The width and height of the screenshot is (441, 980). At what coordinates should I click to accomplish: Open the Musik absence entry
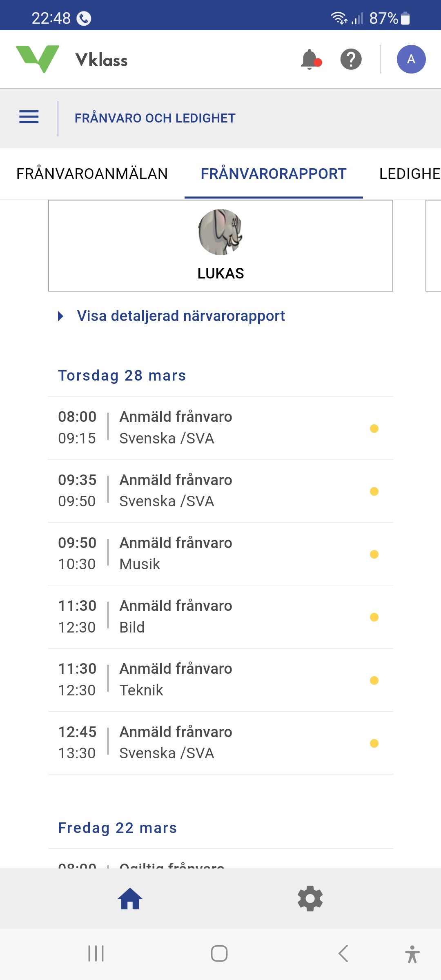(x=220, y=554)
